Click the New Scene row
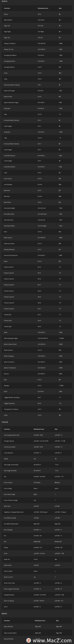The image size is (74, 644). click(37, 202)
